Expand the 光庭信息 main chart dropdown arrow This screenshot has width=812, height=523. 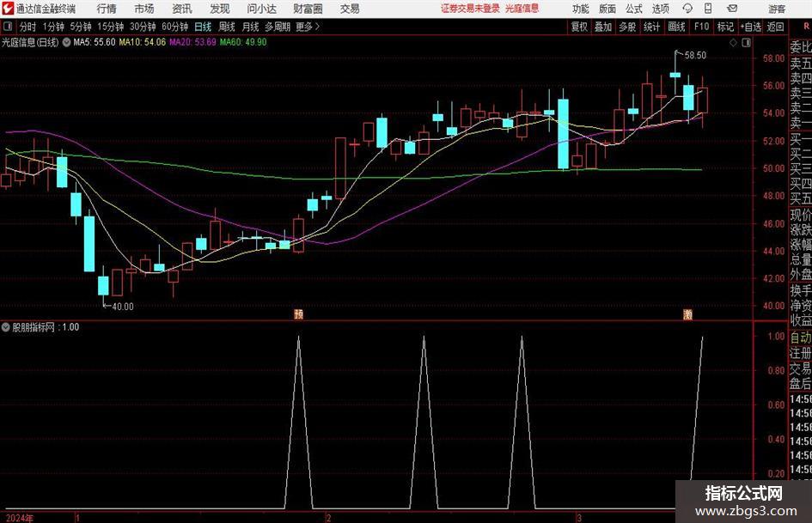[x=66, y=42]
